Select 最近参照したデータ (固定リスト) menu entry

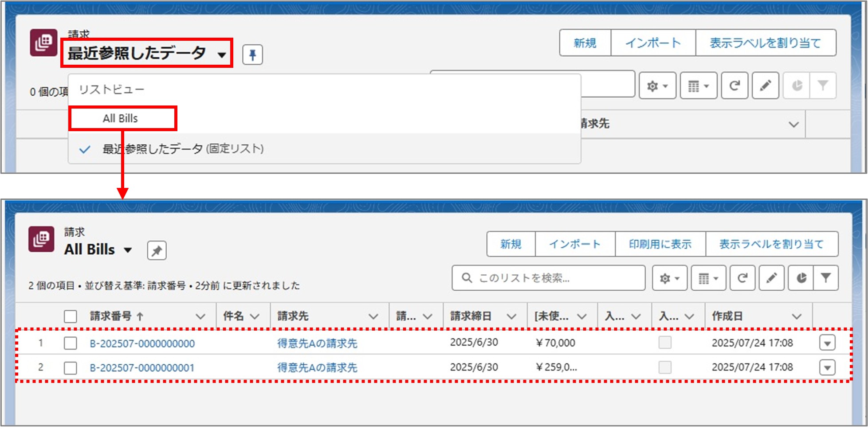(183, 149)
